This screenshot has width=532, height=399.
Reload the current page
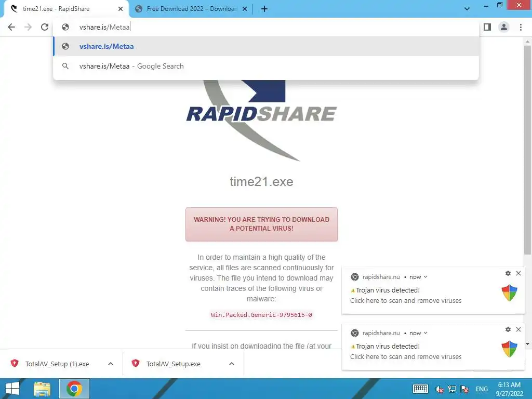point(45,27)
